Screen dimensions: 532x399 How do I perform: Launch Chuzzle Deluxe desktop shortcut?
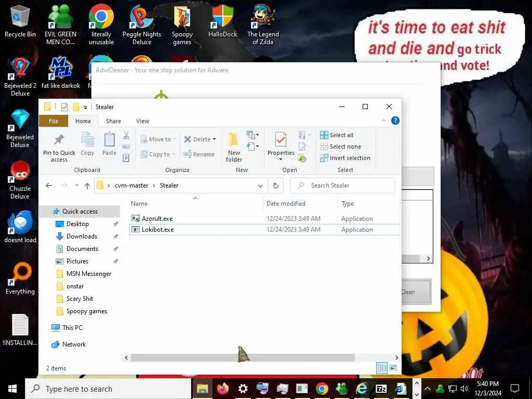point(20,180)
